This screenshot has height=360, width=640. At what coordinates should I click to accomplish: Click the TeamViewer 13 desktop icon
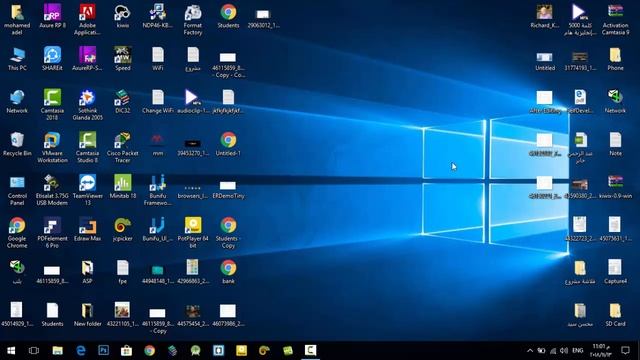coord(87,190)
